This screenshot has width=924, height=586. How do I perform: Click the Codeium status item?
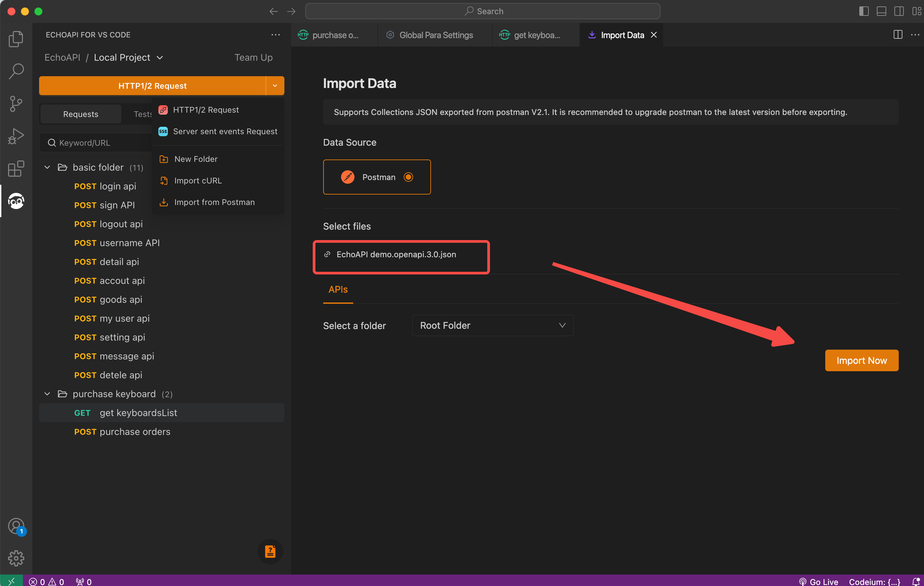click(874, 581)
